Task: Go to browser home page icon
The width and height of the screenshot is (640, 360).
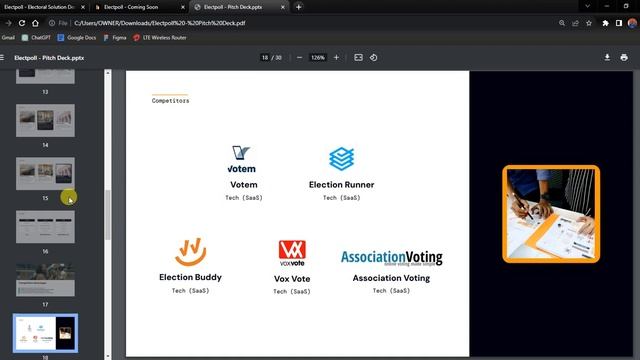Action: pos(36,23)
